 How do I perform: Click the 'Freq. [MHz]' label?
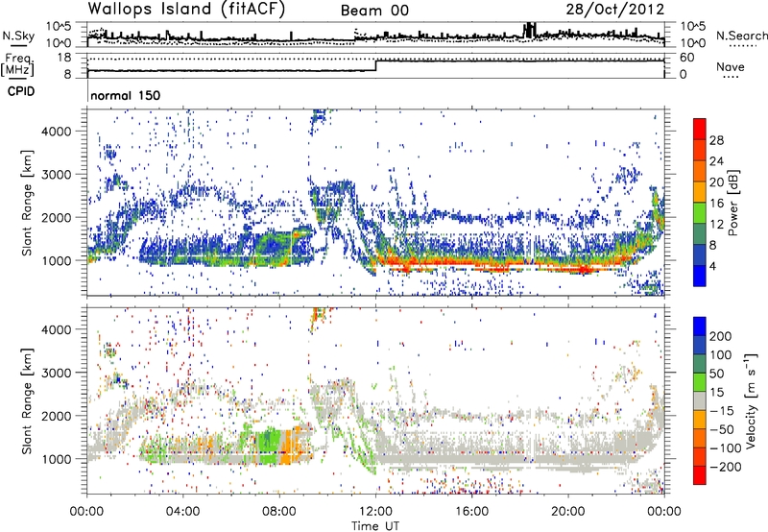click(18, 64)
